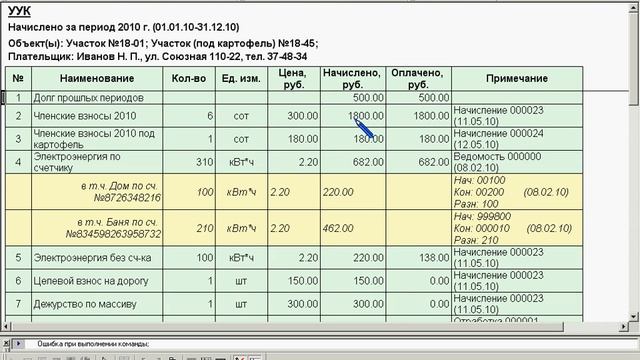Click the vertical scrollbar down arrow

634,316
